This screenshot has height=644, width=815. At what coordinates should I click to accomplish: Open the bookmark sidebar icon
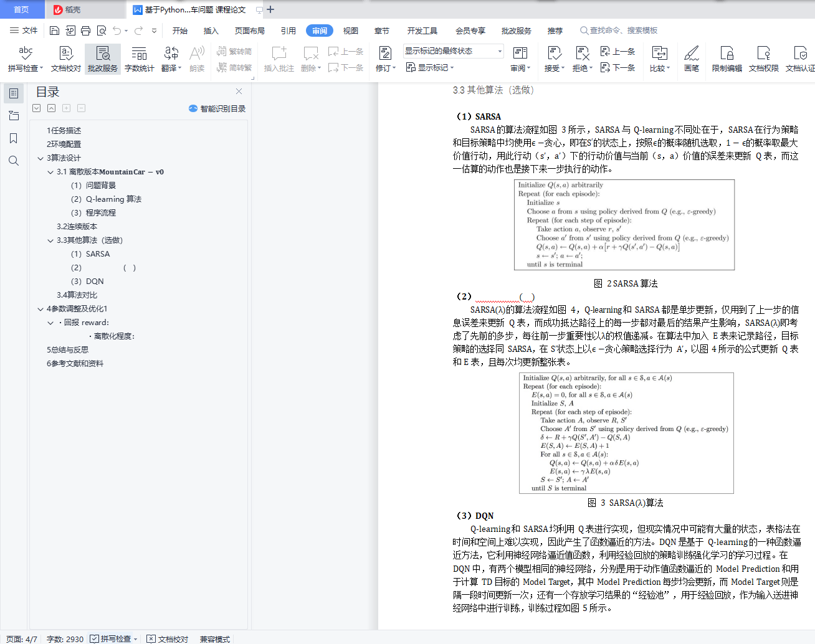14,138
